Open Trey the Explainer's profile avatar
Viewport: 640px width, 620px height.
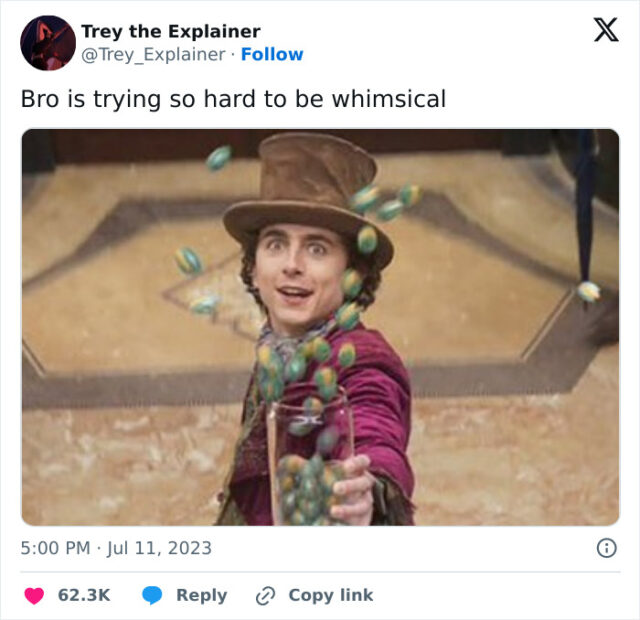tap(48, 43)
